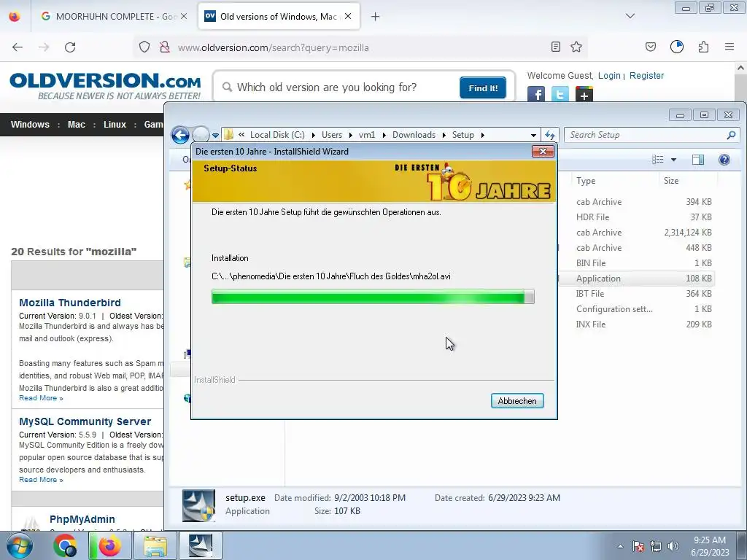This screenshot has height=560, width=747.
Task: Select the Configuration settings file row
Action: (636, 309)
